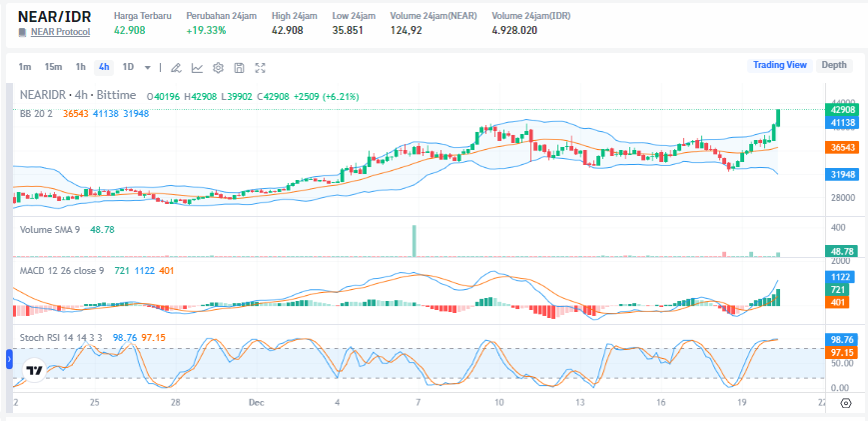Click the 4.928.020 IDR volume value
The image size is (868, 421).
click(514, 30)
